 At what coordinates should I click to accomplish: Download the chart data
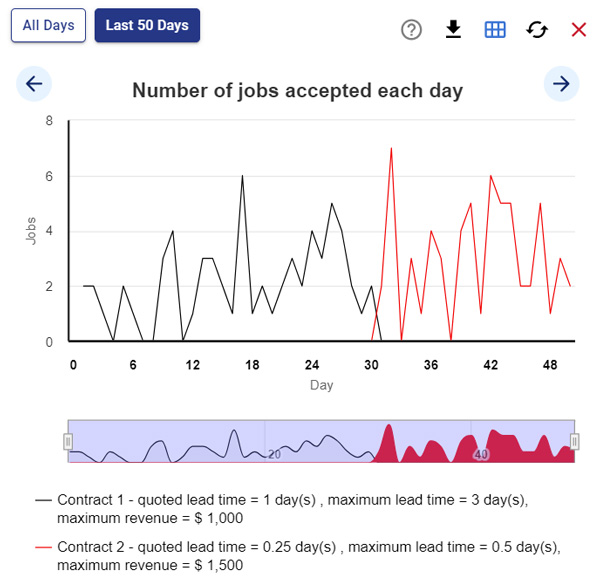pos(453,29)
